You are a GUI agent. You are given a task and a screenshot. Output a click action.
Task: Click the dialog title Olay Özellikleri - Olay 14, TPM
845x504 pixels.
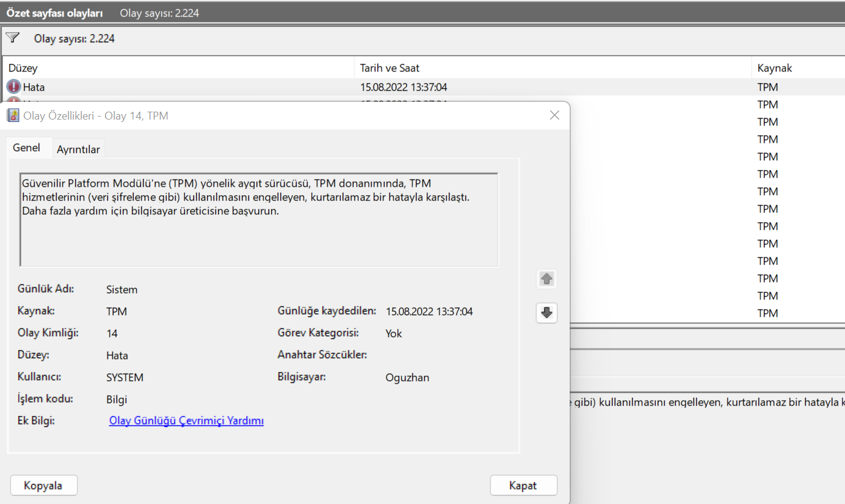(96, 115)
